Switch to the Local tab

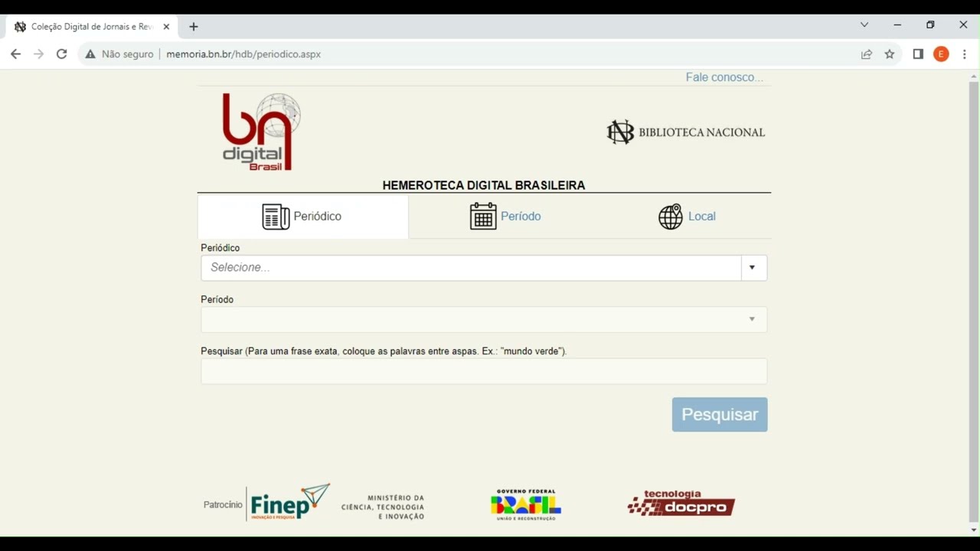pos(687,217)
